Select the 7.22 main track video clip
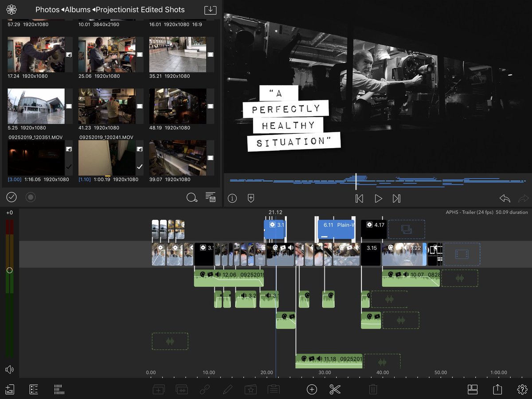 pos(404,254)
